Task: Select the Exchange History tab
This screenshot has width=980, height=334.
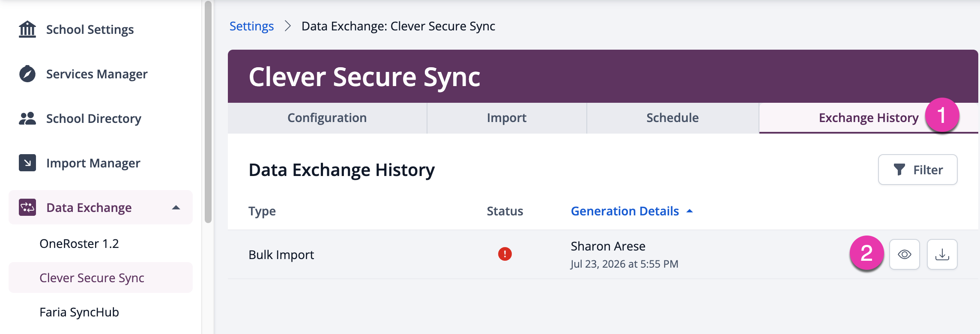Action: point(869,118)
